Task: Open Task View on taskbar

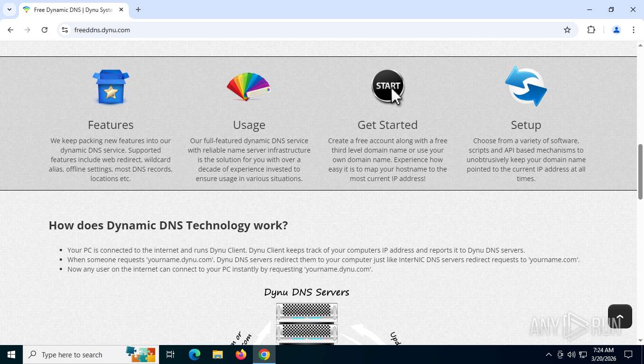Action: (170, 355)
